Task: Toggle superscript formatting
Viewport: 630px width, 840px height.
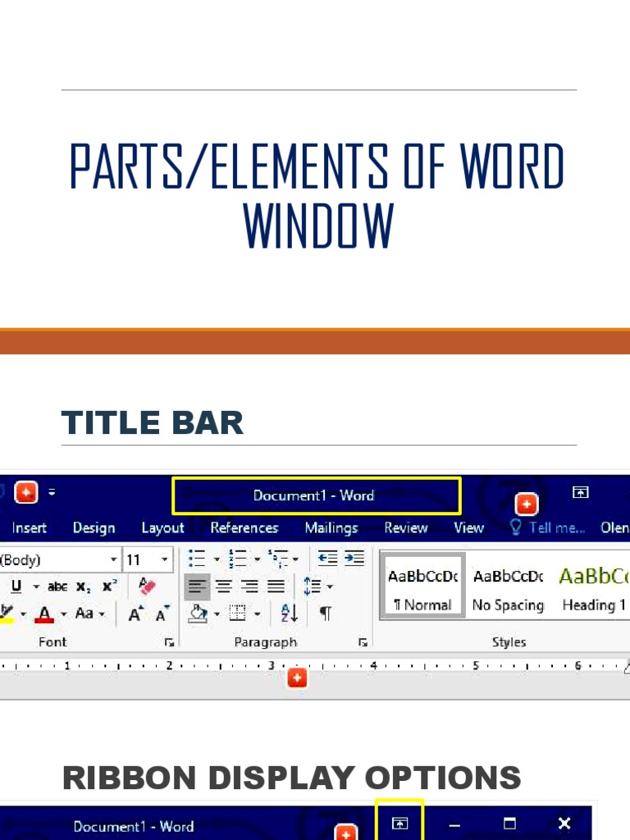Action: tap(109, 586)
